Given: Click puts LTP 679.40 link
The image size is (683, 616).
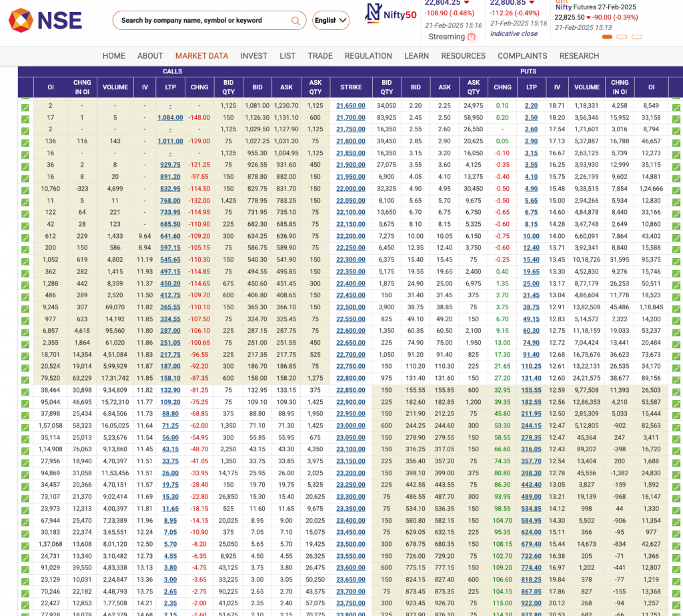Looking at the screenshot, I should 532,544.
